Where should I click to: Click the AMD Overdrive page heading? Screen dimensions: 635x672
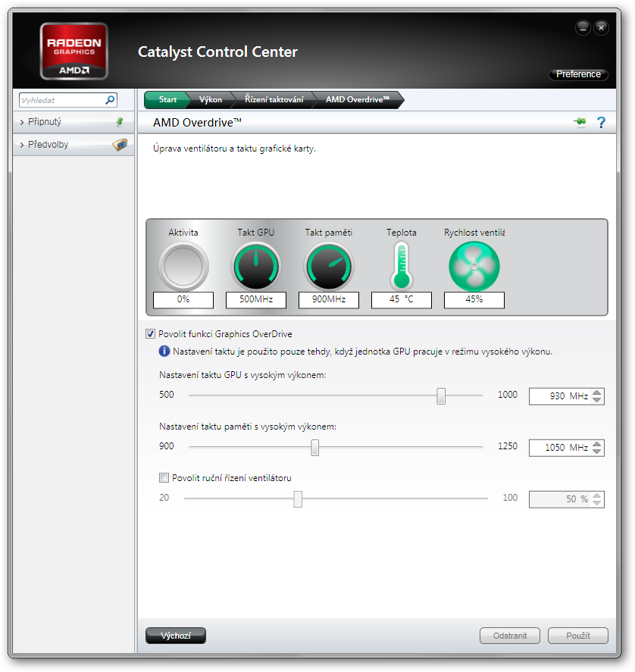(197, 123)
